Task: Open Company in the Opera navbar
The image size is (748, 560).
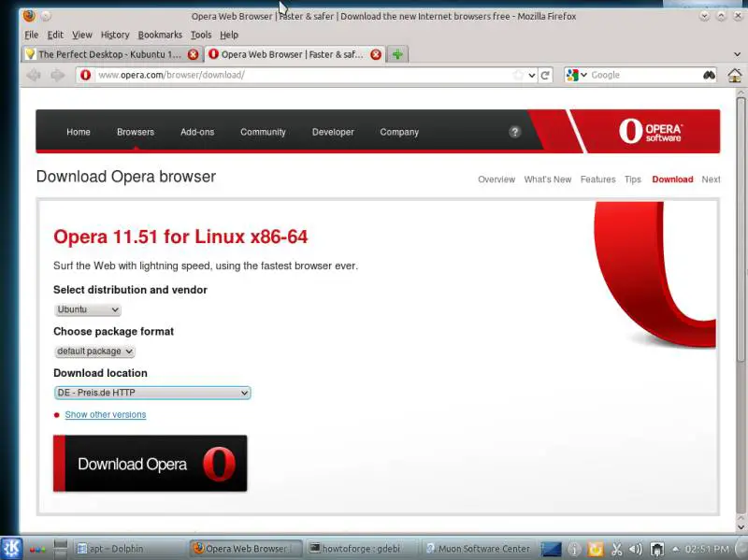Action: click(x=399, y=132)
